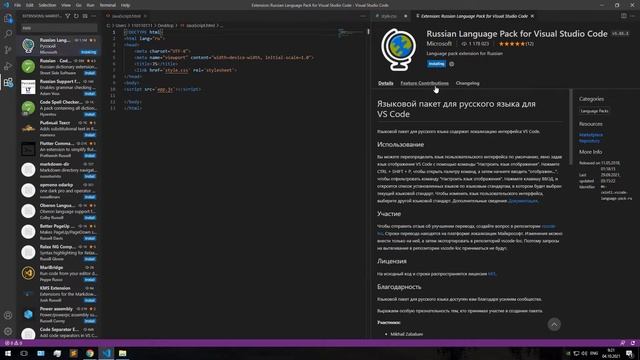
Task: Click in the extensions search input field
Action: (x=59, y=28)
